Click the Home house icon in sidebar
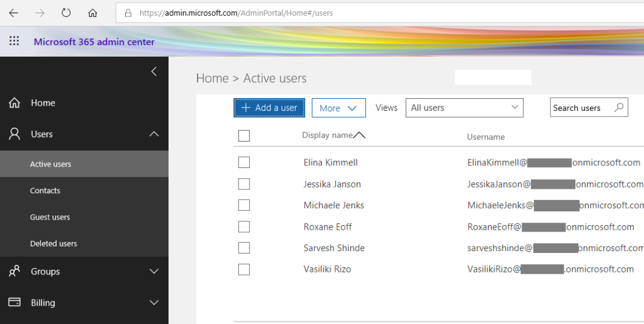The image size is (644, 324). tap(14, 103)
